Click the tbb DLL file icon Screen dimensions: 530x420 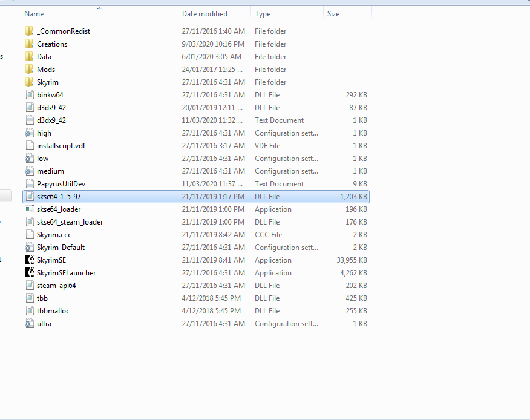[x=30, y=298]
